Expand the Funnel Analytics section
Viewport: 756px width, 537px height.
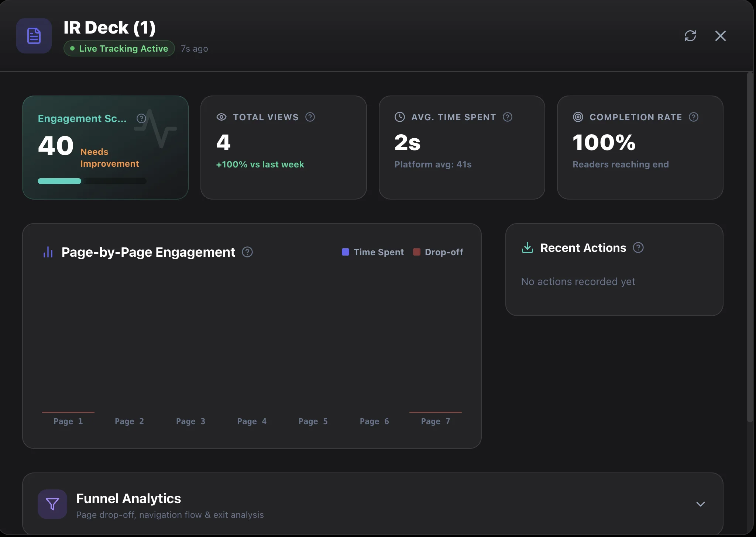700,504
